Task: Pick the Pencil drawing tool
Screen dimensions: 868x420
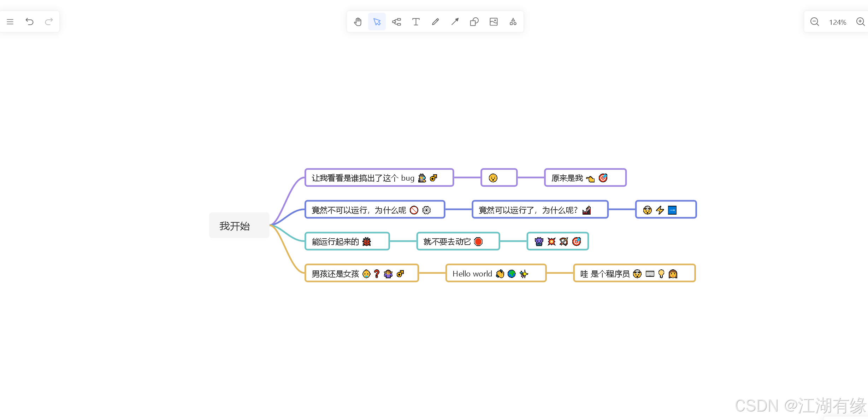Action: pyautogui.click(x=435, y=22)
